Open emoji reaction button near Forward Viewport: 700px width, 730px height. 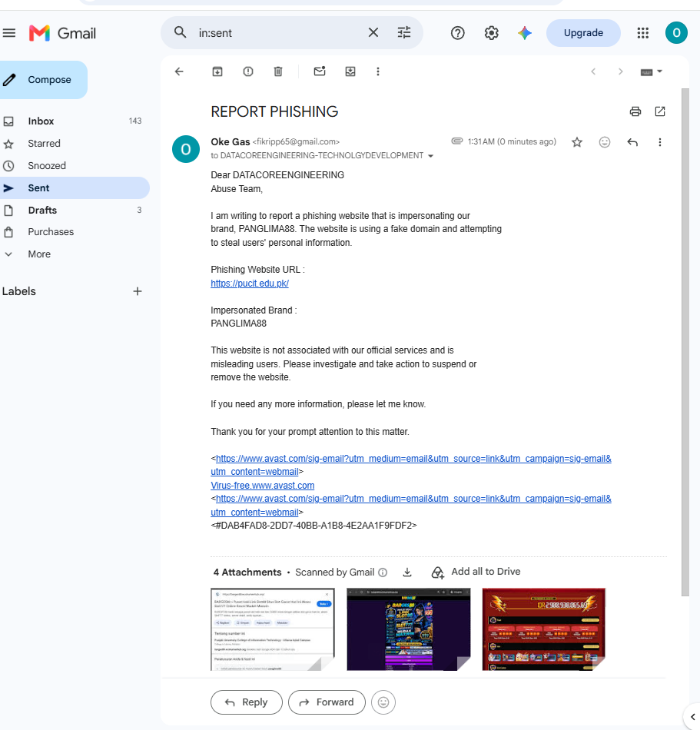pyautogui.click(x=383, y=702)
